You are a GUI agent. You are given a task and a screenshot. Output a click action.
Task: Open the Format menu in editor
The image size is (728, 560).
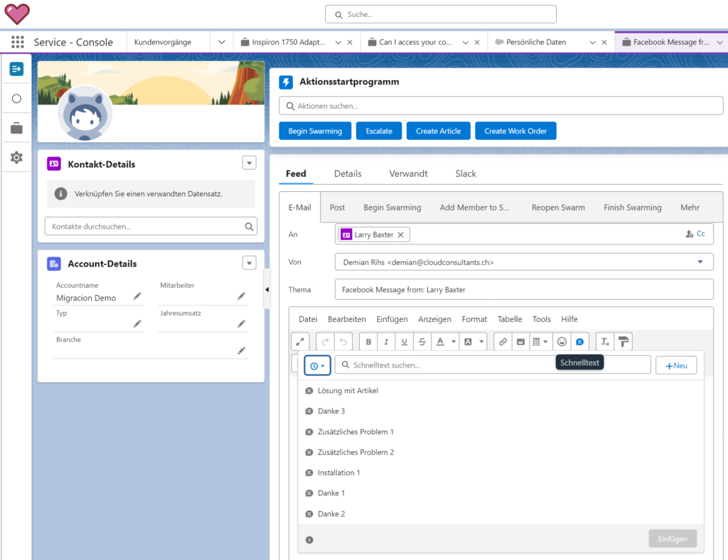(474, 319)
